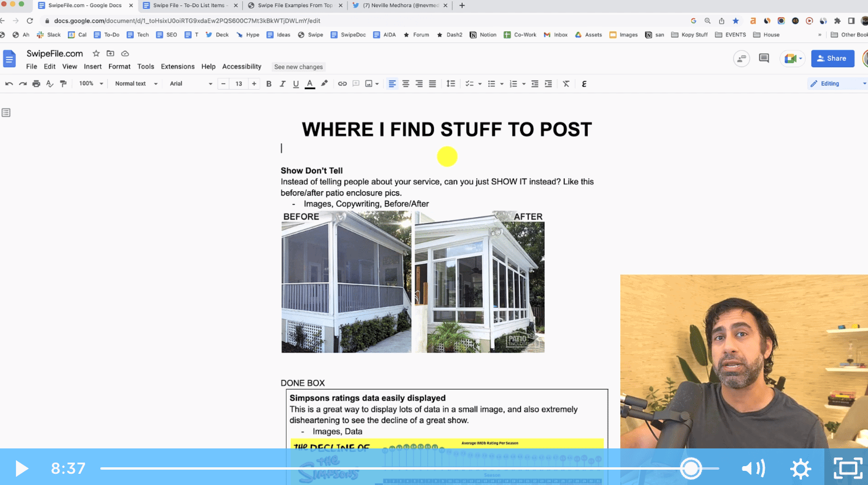
Task: View the cloud document status
Action: coord(125,54)
